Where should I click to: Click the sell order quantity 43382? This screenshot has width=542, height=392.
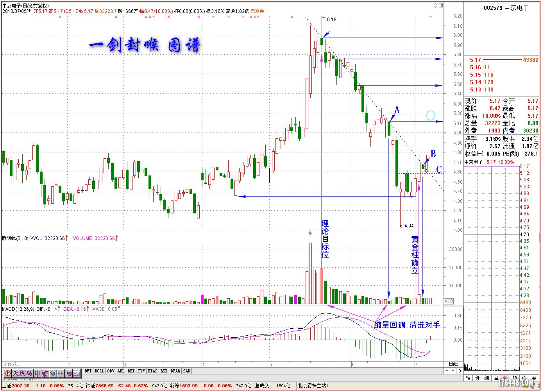531,60
